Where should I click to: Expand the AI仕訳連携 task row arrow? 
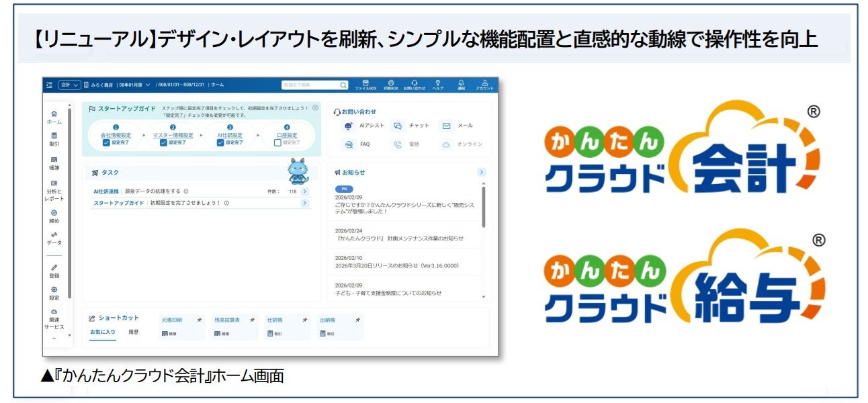point(305,191)
